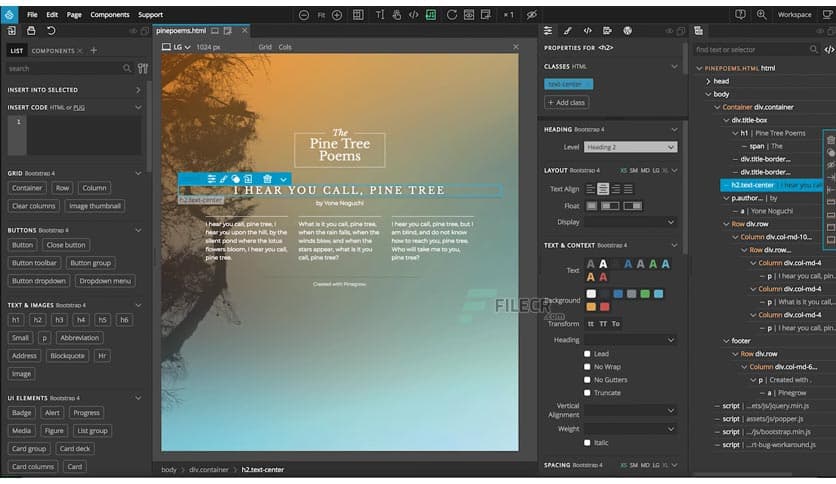Open the Support menu
The image size is (836, 484).
pyautogui.click(x=150, y=15)
